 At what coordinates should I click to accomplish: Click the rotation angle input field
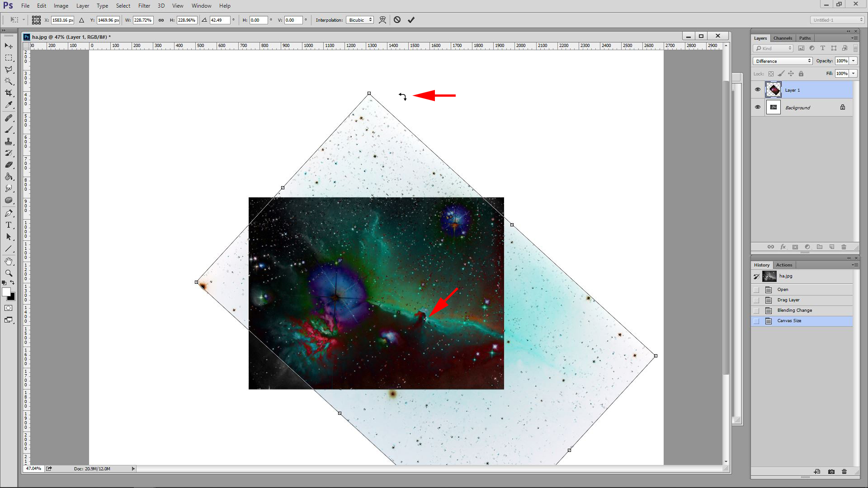[x=220, y=20]
